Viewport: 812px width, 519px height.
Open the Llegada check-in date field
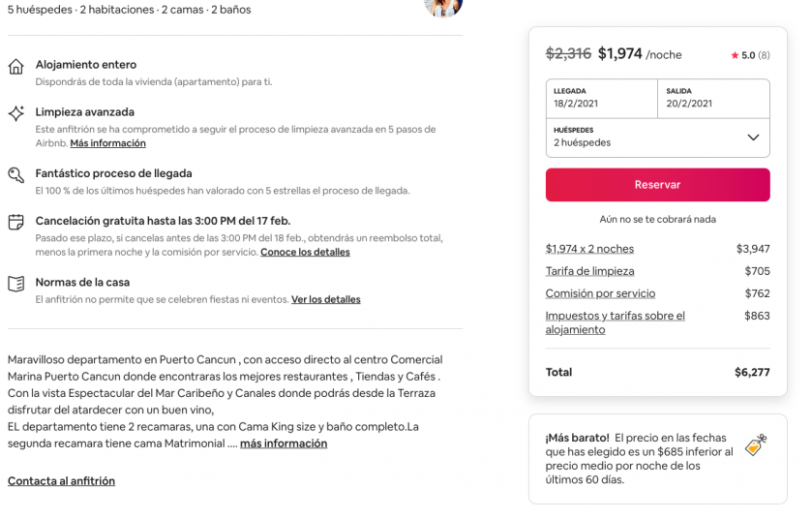[x=601, y=98]
